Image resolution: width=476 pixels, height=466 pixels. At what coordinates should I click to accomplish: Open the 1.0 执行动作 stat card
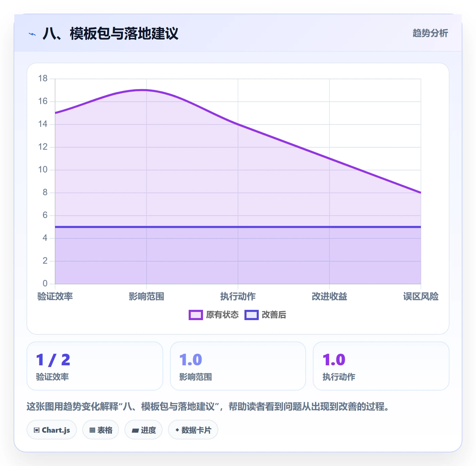tap(381, 366)
